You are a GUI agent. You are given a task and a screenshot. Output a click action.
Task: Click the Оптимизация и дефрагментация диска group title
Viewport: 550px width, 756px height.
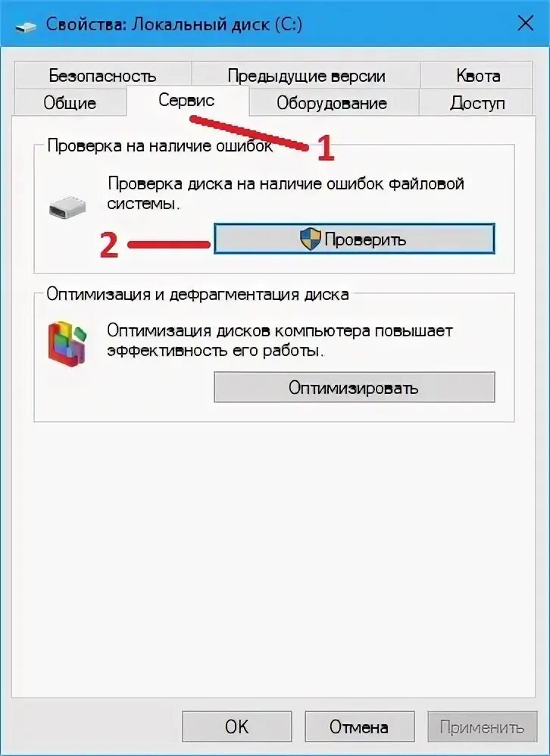(198, 294)
